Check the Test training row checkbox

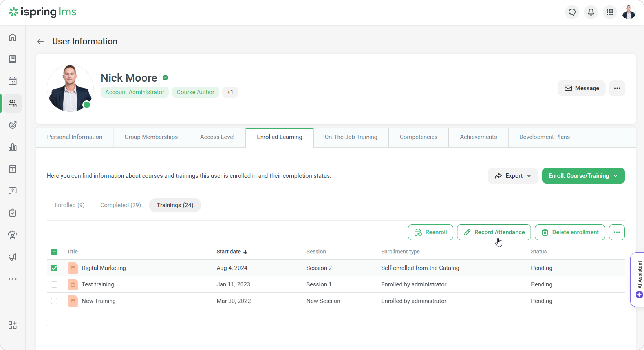(x=54, y=284)
